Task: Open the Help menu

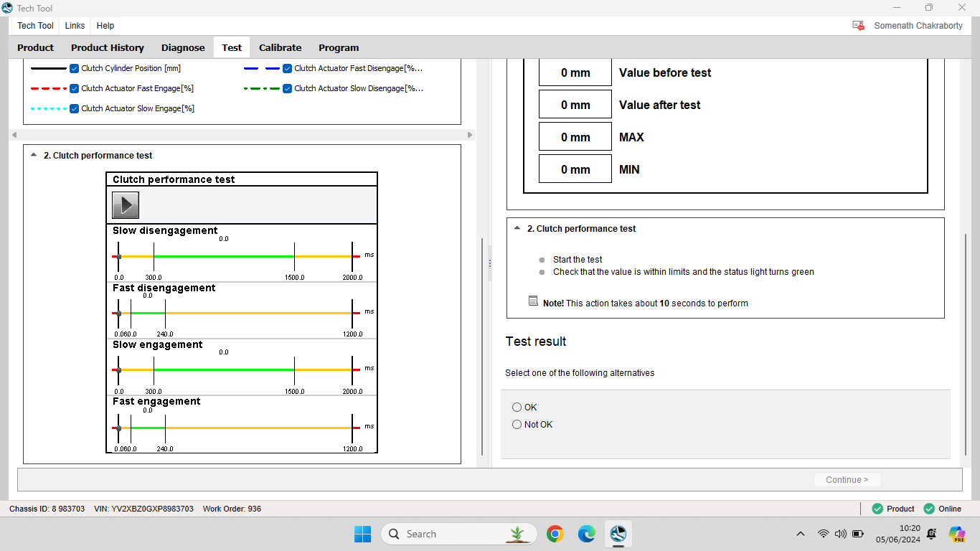Action: point(105,26)
